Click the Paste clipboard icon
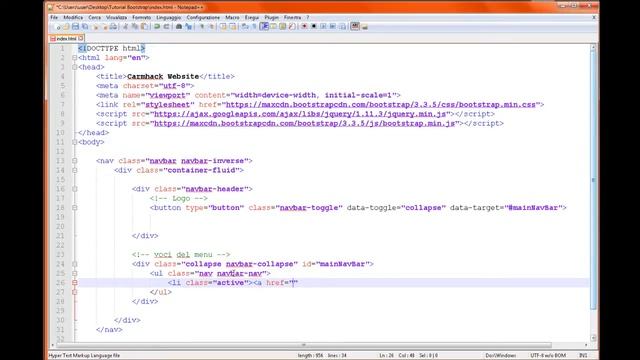The width and height of the screenshot is (640, 360). click(144, 27)
